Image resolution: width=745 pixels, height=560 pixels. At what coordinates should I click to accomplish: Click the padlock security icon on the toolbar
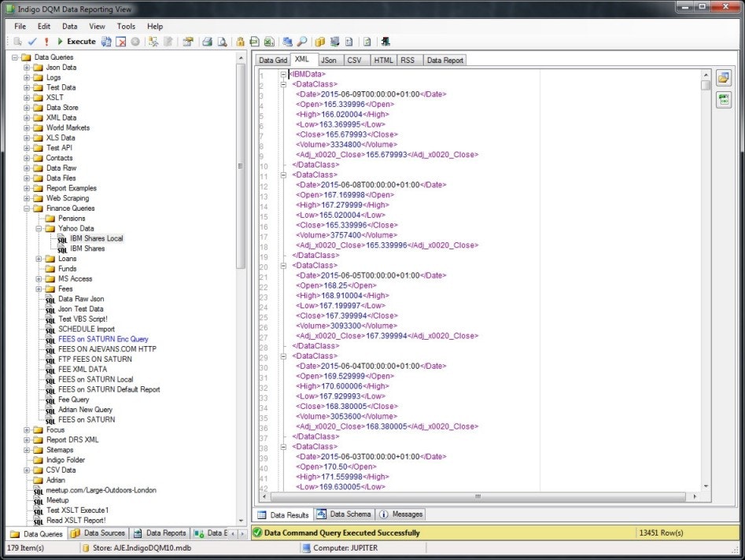tap(240, 41)
